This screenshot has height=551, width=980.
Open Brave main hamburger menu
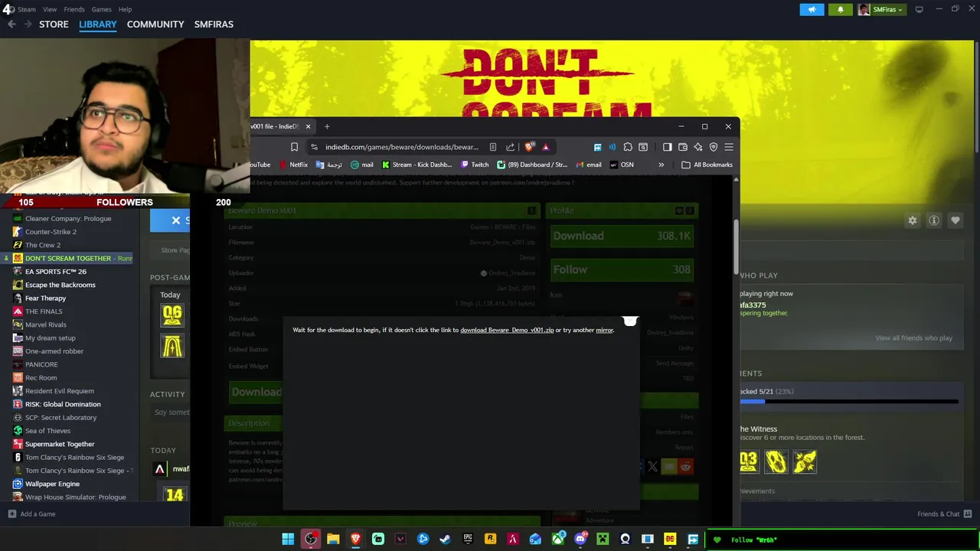(x=728, y=147)
